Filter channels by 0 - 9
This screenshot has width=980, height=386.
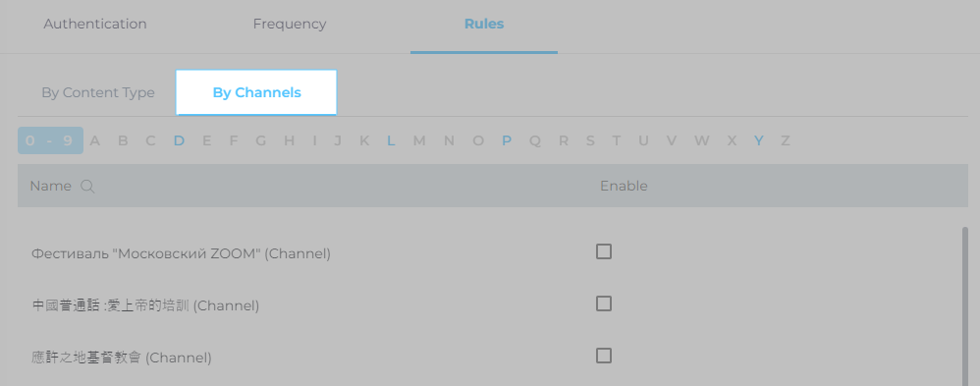click(50, 140)
